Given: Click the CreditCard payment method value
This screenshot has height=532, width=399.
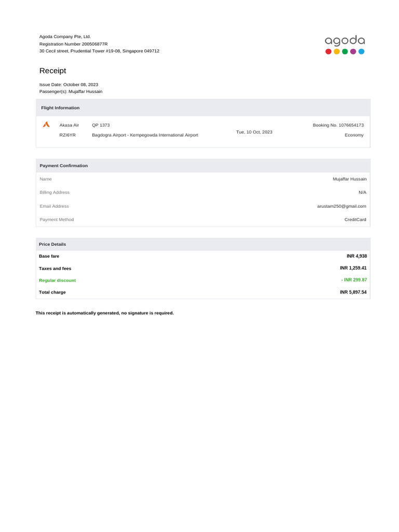Looking at the screenshot, I should pos(355,220).
